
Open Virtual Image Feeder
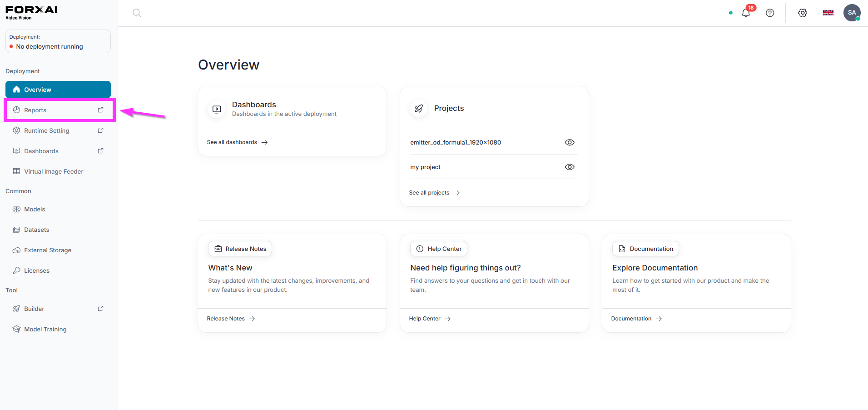[58, 171]
